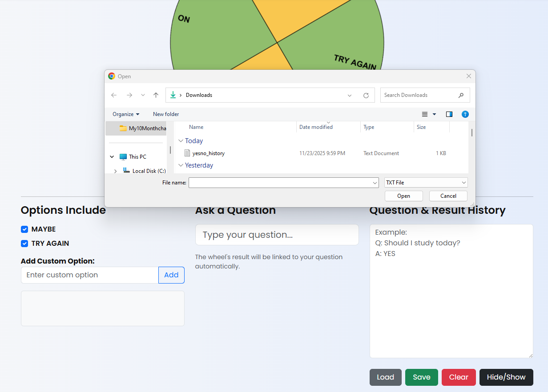Open the TXT File type dropdown
548x392 pixels.
426,183
